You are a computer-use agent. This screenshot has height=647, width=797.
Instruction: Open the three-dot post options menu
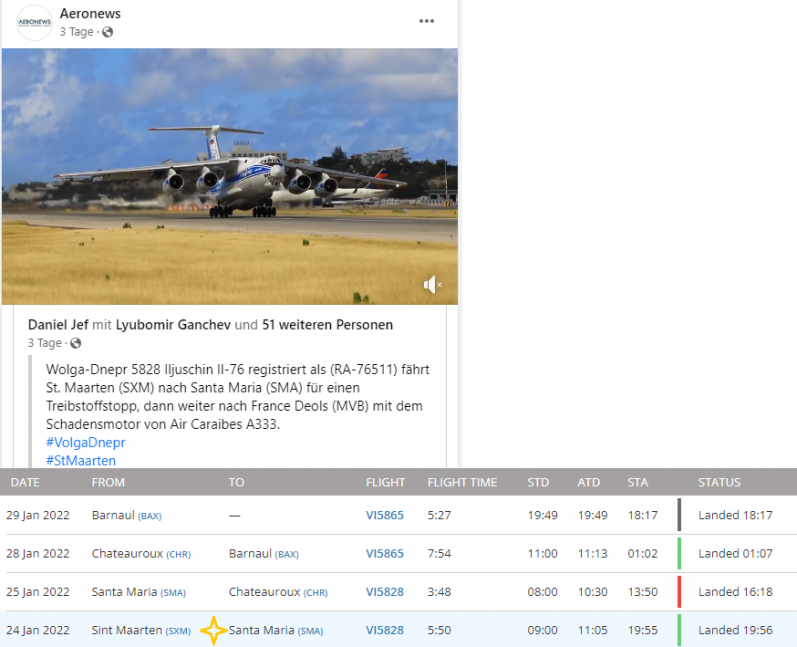point(427,21)
